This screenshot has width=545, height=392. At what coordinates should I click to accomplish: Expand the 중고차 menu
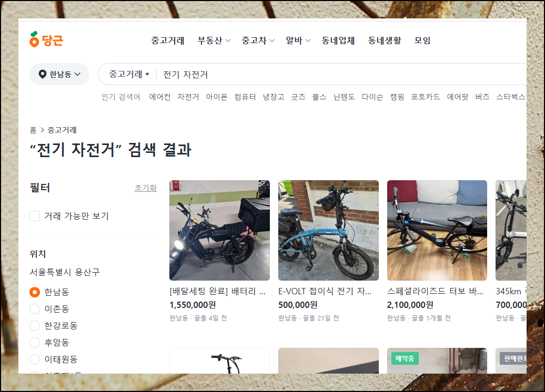[x=258, y=40]
